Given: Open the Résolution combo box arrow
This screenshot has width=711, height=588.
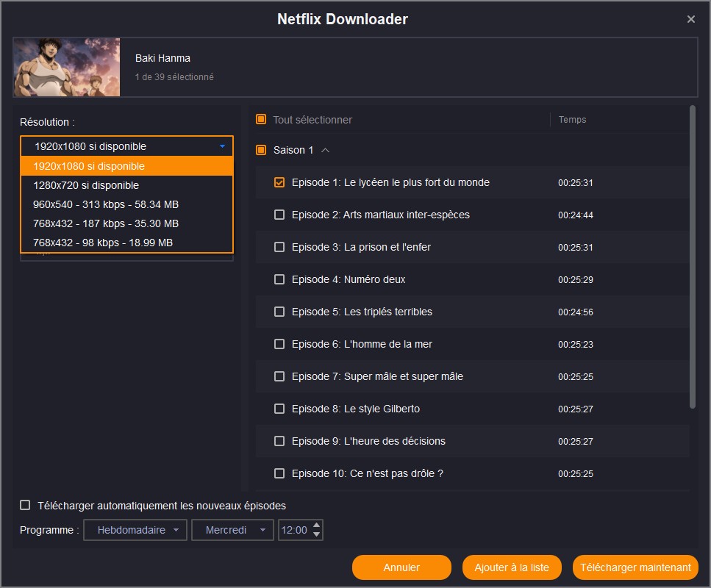Looking at the screenshot, I should (222, 146).
